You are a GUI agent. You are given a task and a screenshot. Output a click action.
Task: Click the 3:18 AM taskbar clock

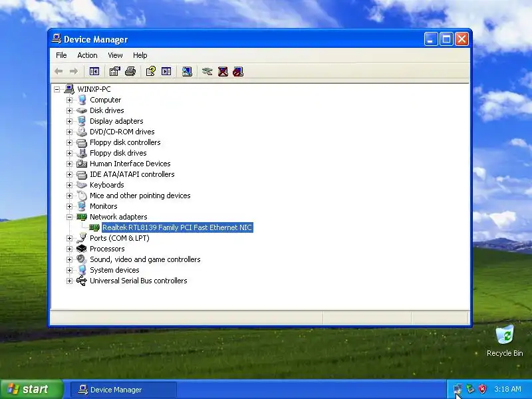click(507, 389)
